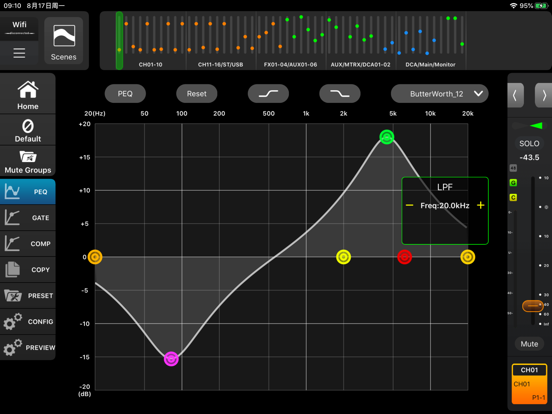This screenshot has width=552, height=414.
Task: Go to previous channel arrow
Action: [x=515, y=95]
